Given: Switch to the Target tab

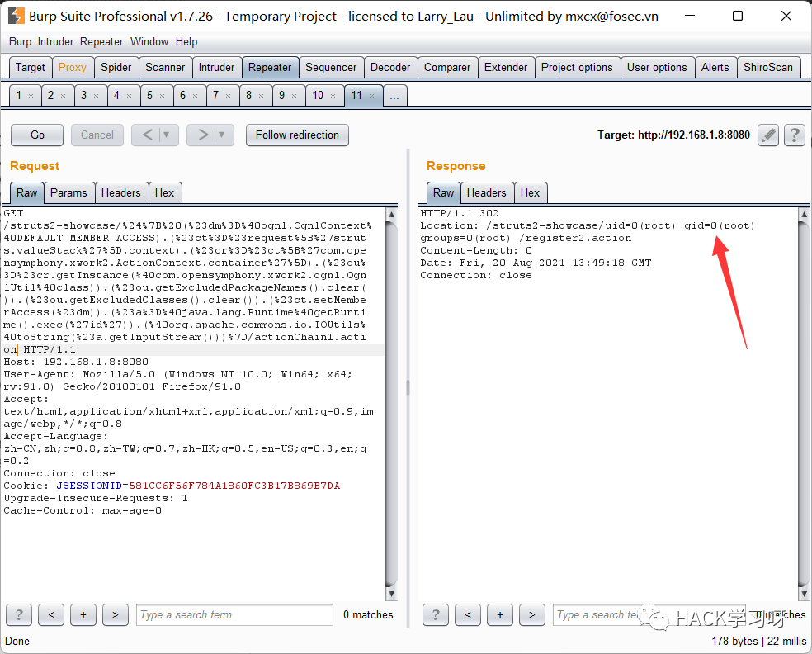Looking at the screenshot, I should (31, 68).
